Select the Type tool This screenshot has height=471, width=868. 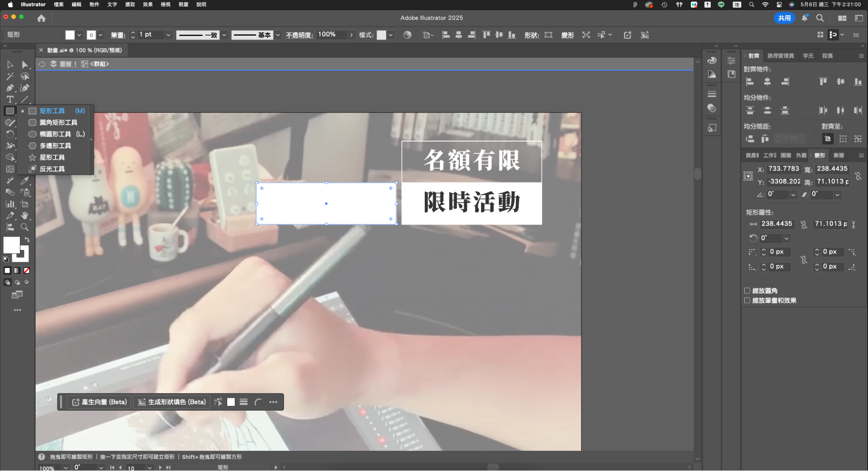tap(10, 99)
